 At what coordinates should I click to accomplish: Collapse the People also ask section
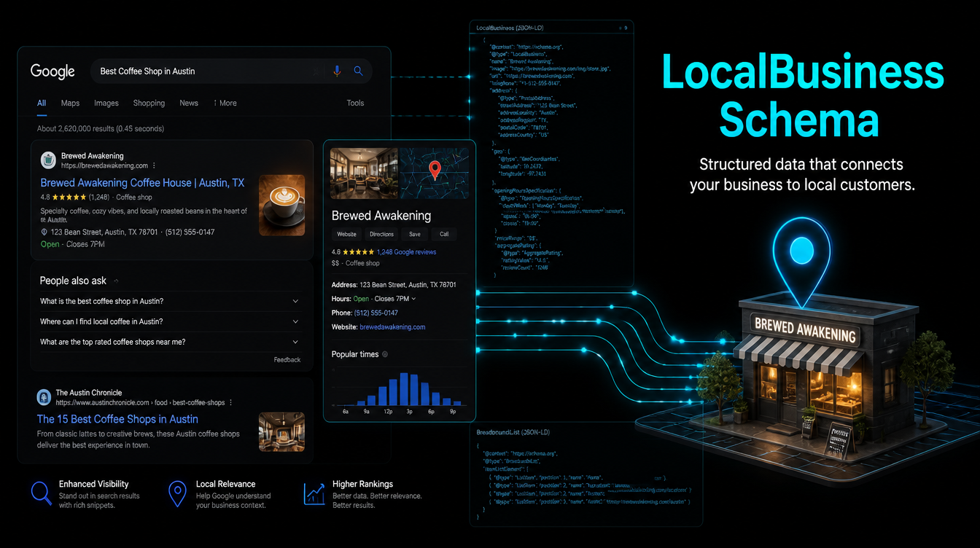[x=117, y=281]
